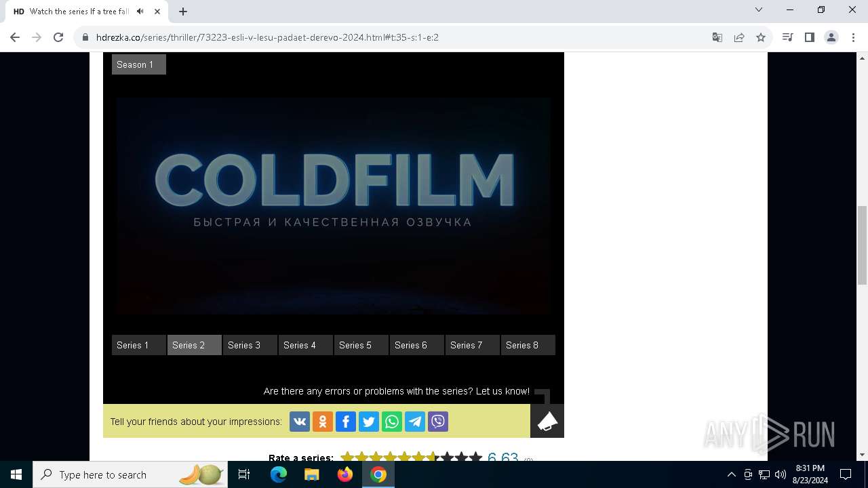This screenshot has height=488, width=868.
Task: Click the address bar URL
Action: coord(267,37)
